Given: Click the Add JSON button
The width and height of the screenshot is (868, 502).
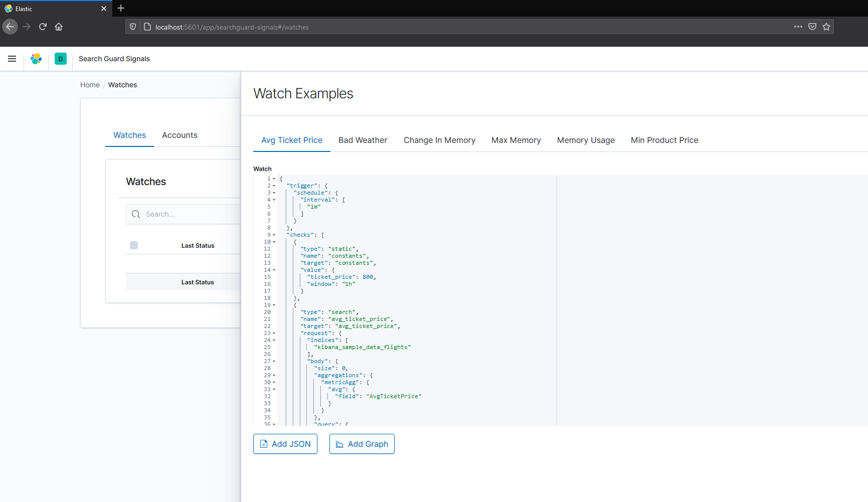Looking at the screenshot, I should coord(285,444).
